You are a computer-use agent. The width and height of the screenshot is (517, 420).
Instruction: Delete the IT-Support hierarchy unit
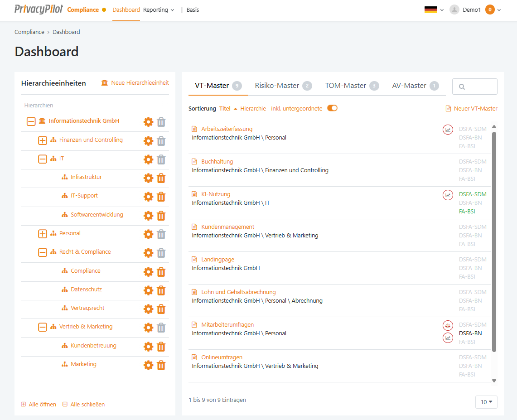[x=161, y=197]
